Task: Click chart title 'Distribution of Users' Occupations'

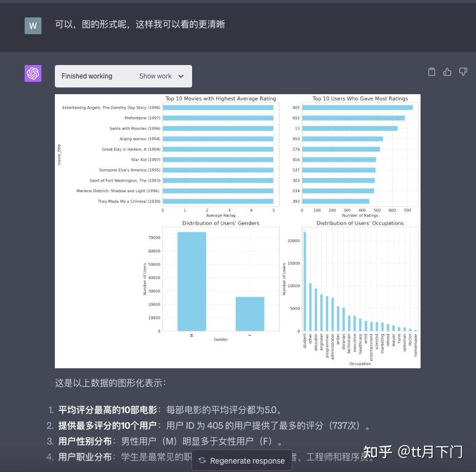Action: pyautogui.click(x=360, y=223)
